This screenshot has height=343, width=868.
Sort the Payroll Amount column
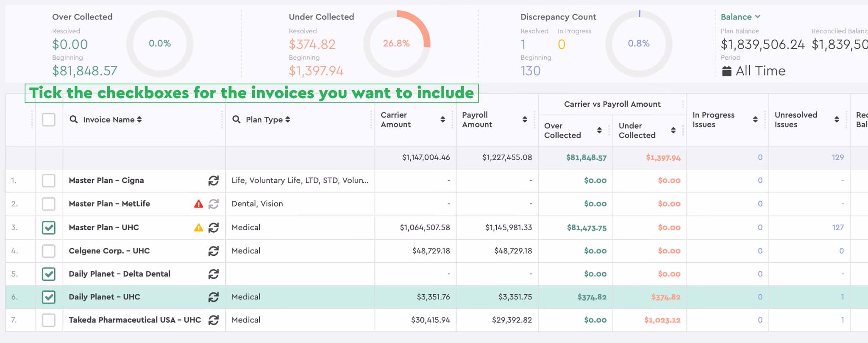click(525, 120)
